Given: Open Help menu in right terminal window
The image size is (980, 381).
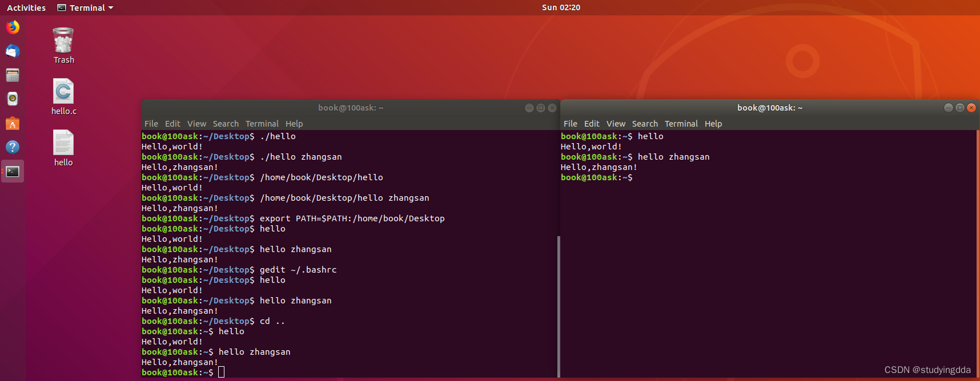Looking at the screenshot, I should pos(713,124).
